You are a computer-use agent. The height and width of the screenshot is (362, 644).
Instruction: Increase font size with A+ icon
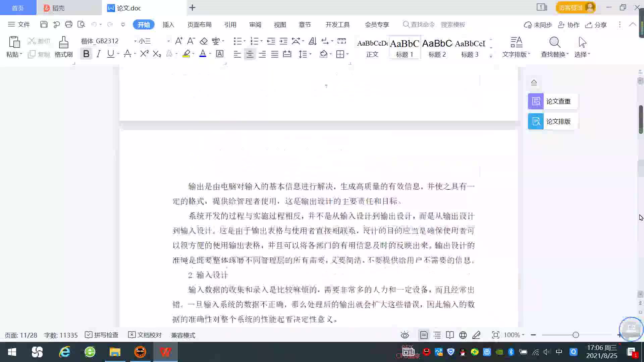click(x=179, y=41)
